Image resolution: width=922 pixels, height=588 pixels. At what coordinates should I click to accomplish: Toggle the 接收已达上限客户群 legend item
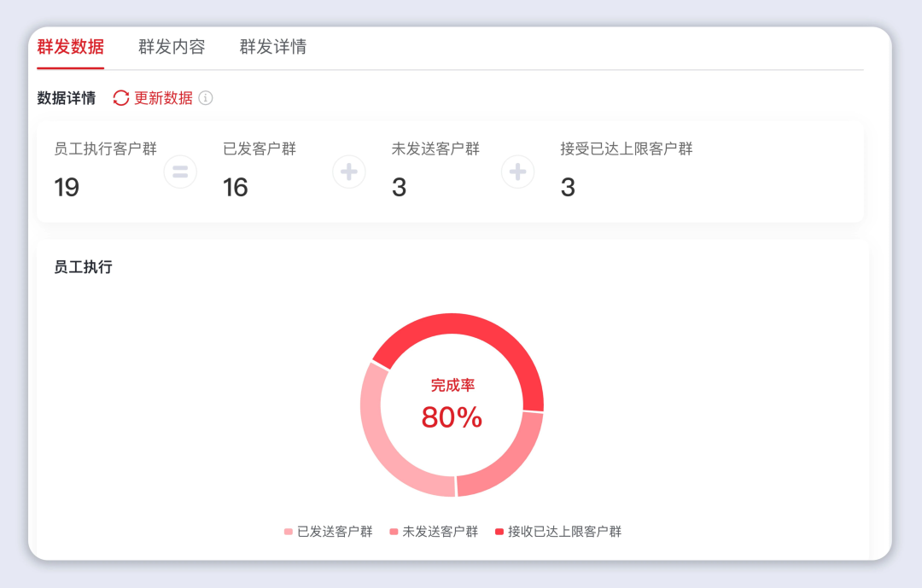tap(558, 532)
